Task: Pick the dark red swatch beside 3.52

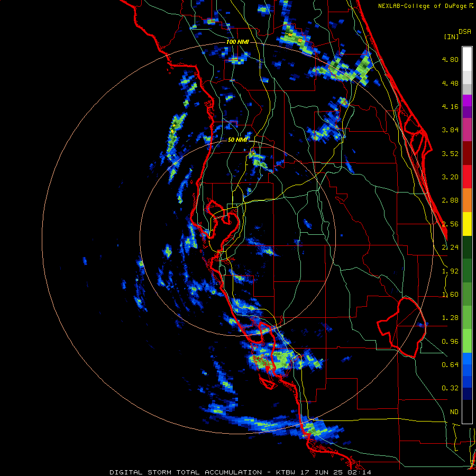Action: 467,153
